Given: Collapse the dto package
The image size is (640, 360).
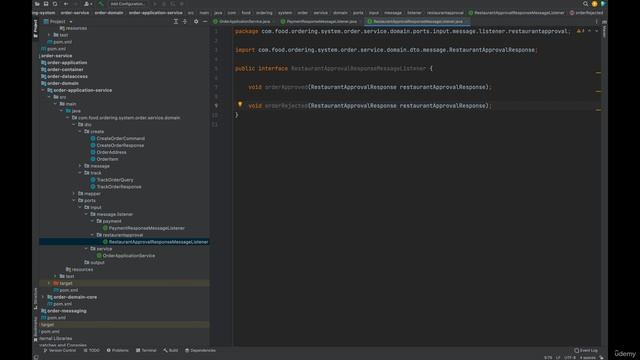Looking at the screenshot, I should point(74,124).
